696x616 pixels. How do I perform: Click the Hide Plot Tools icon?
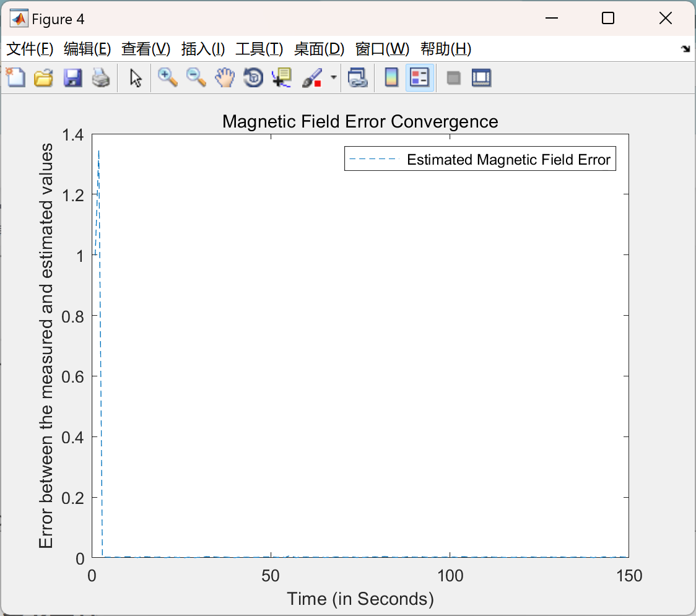click(453, 78)
